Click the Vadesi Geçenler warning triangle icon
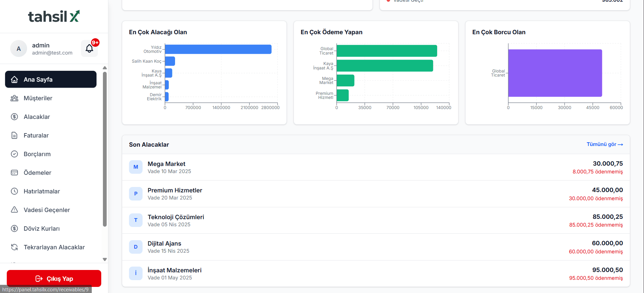644x293 pixels. point(14,210)
